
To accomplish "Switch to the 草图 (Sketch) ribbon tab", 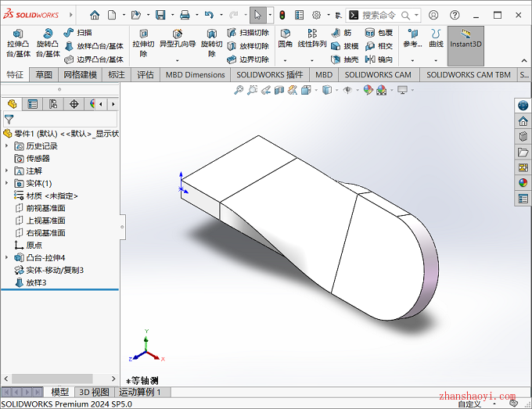I will pyautogui.click(x=44, y=74).
